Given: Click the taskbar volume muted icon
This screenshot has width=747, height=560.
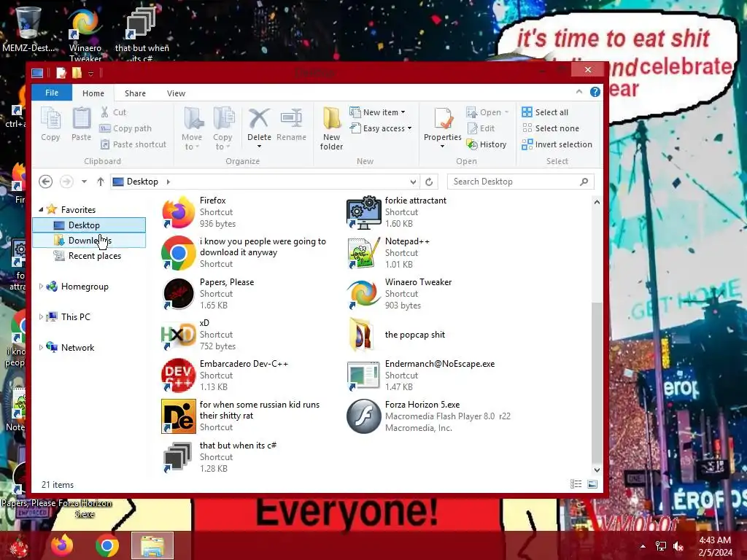Looking at the screenshot, I should (x=678, y=546).
